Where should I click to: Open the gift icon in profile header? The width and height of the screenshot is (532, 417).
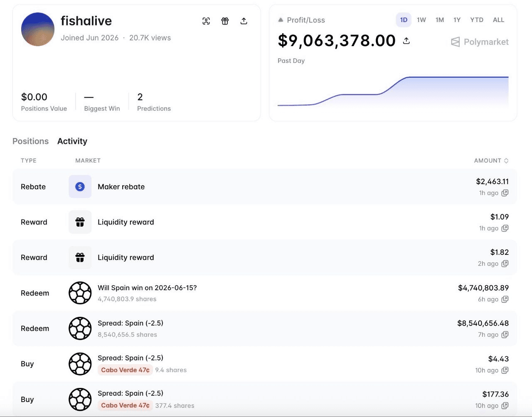pyautogui.click(x=225, y=21)
